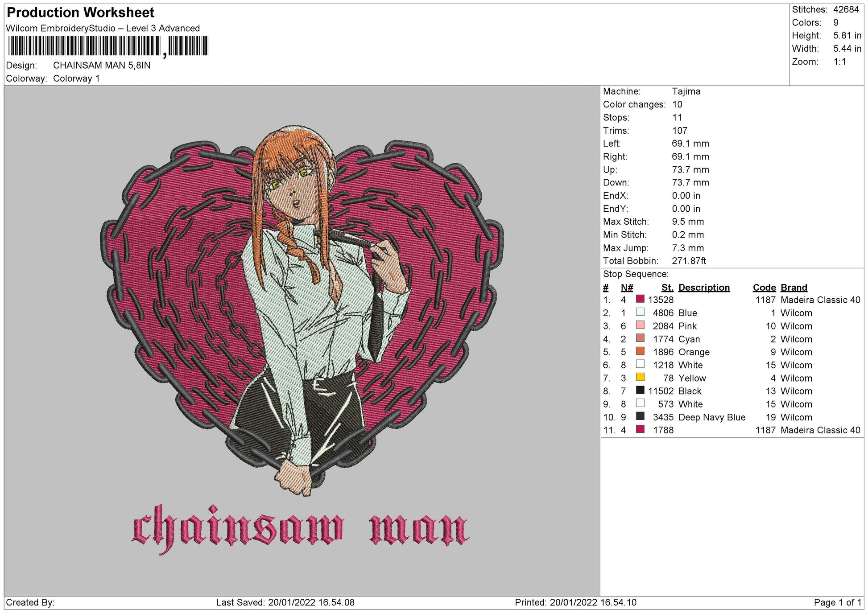868x613 pixels.
Task: Click the 'Code' column header
Action: 764,288
